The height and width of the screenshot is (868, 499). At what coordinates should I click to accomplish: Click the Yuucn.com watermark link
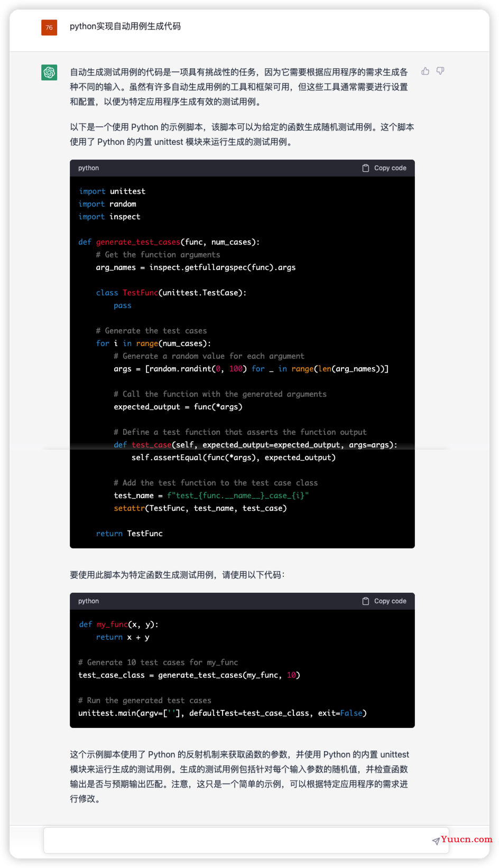pos(466,839)
